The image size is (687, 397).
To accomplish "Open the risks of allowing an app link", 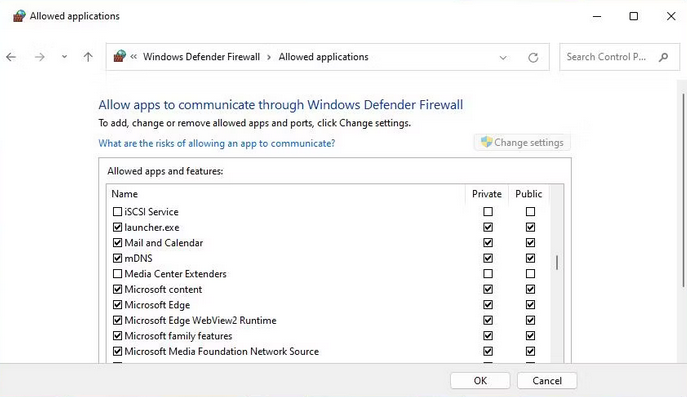I will coord(217,143).
